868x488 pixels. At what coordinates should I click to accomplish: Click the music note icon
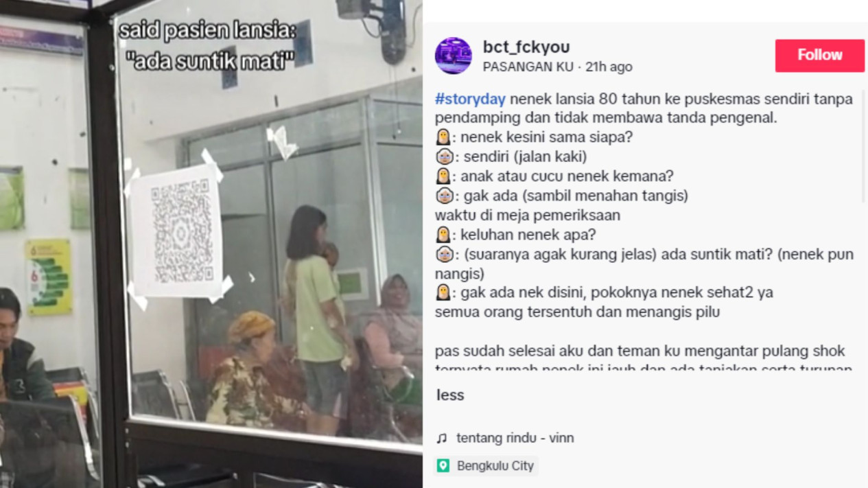pyautogui.click(x=442, y=438)
